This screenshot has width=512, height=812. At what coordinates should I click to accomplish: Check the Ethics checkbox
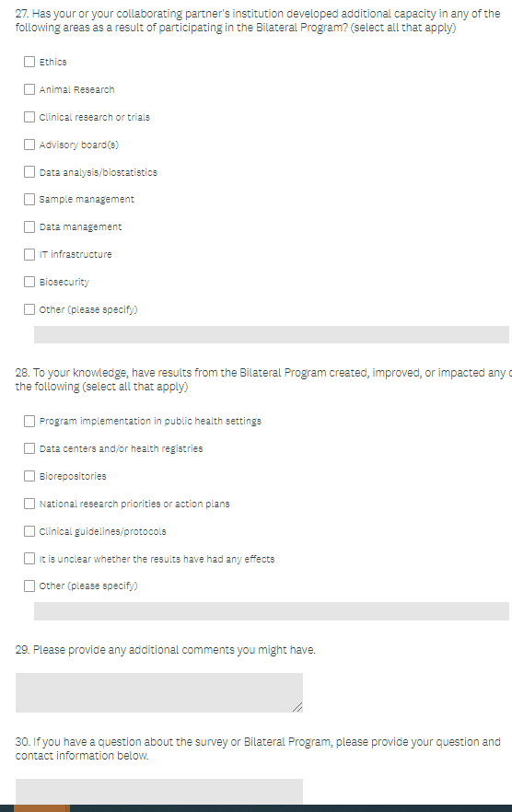point(29,63)
